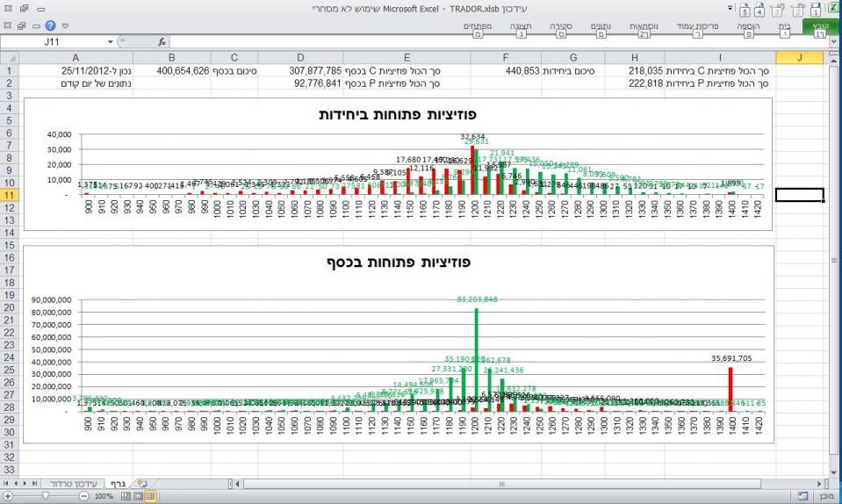Open the Name Box dropdown arrow

tap(110, 41)
